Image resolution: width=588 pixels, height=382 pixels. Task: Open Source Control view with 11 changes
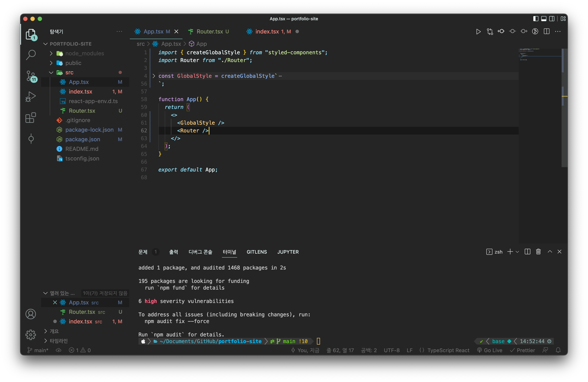[31, 75]
